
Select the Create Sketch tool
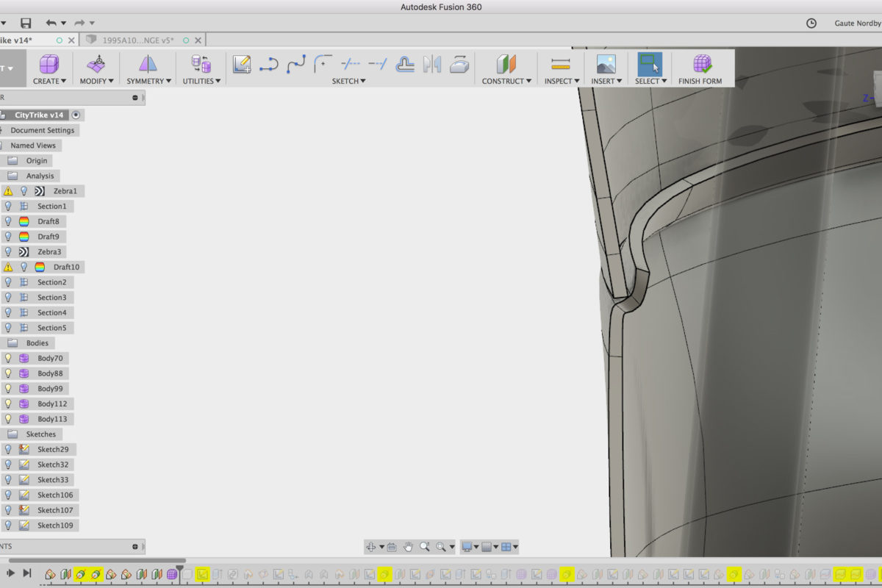click(242, 64)
